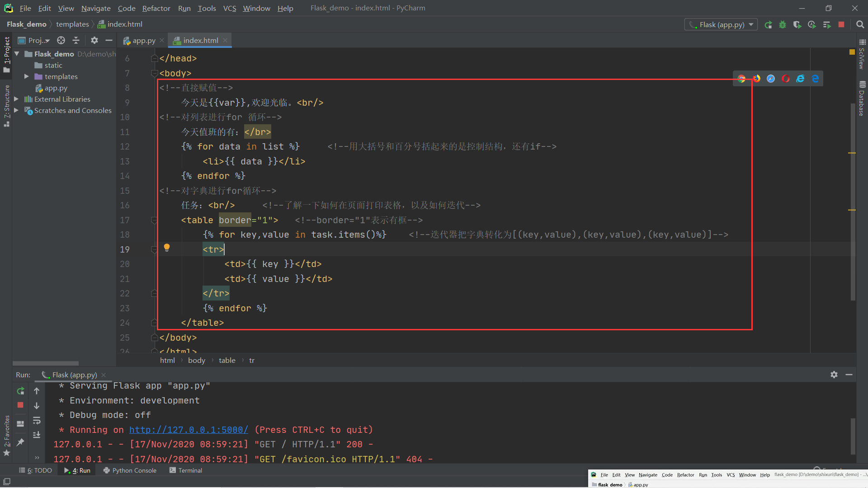Open Flask (app.py) run configuration dropdown

coord(722,25)
